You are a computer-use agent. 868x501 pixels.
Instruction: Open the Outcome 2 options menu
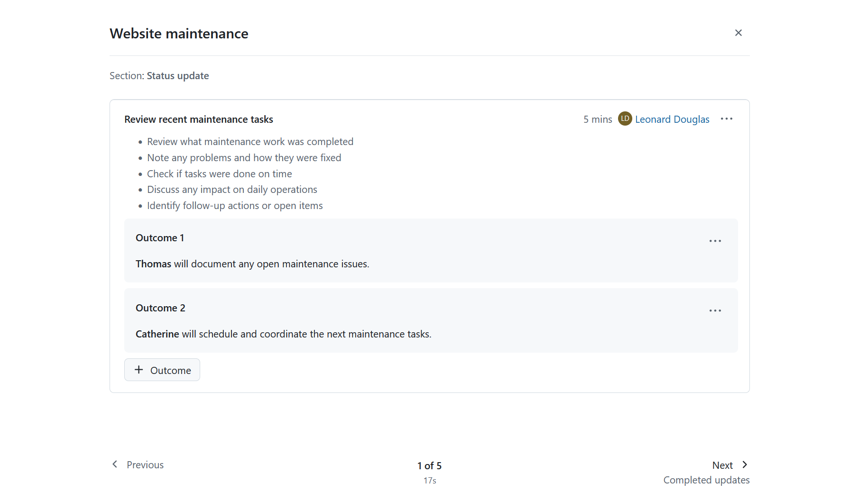tap(715, 310)
